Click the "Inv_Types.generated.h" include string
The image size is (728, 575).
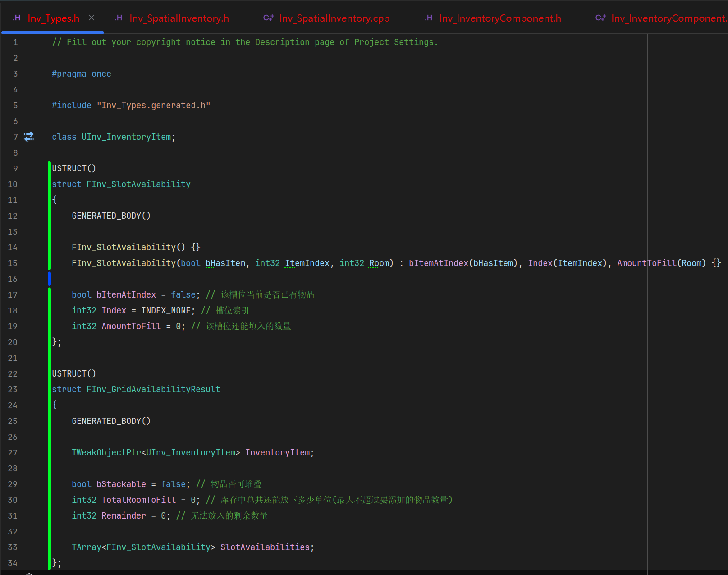pyautogui.click(x=153, y=106)
